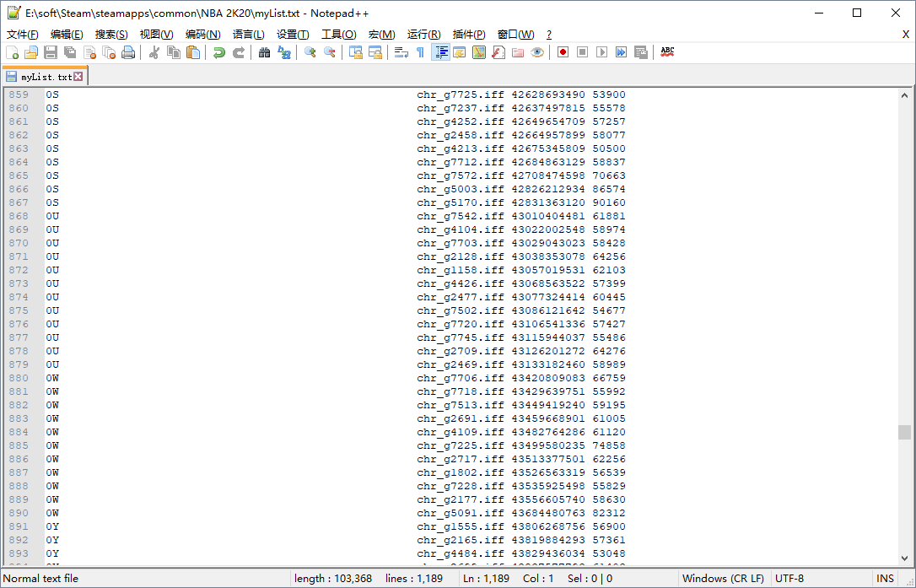Zoom out using the toolbar magnifier
The width and height of the screenshot is (916, 588).
330,52
